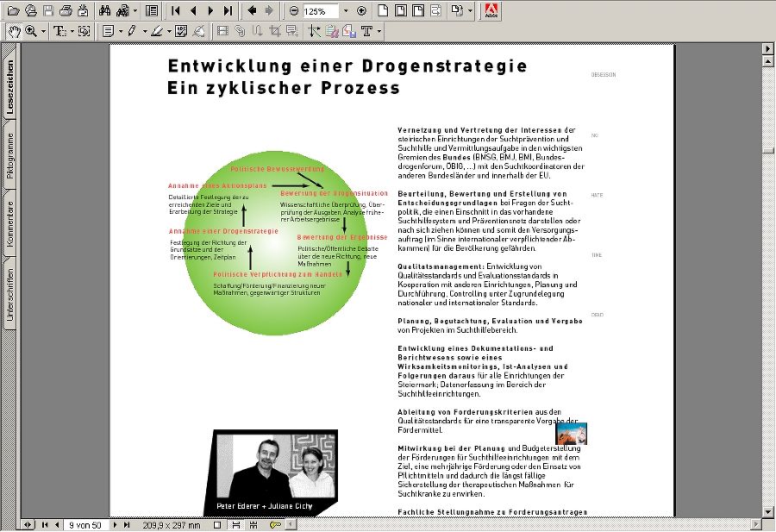Screen dimensions: 776x532
Task: Select the Graphics Select tool
Action: (84, 31)
